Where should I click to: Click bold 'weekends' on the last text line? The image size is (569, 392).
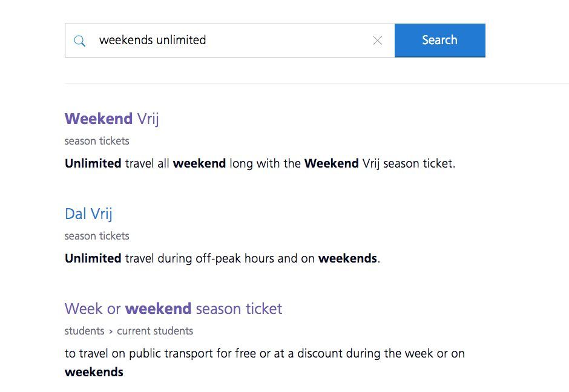(94, 372)
